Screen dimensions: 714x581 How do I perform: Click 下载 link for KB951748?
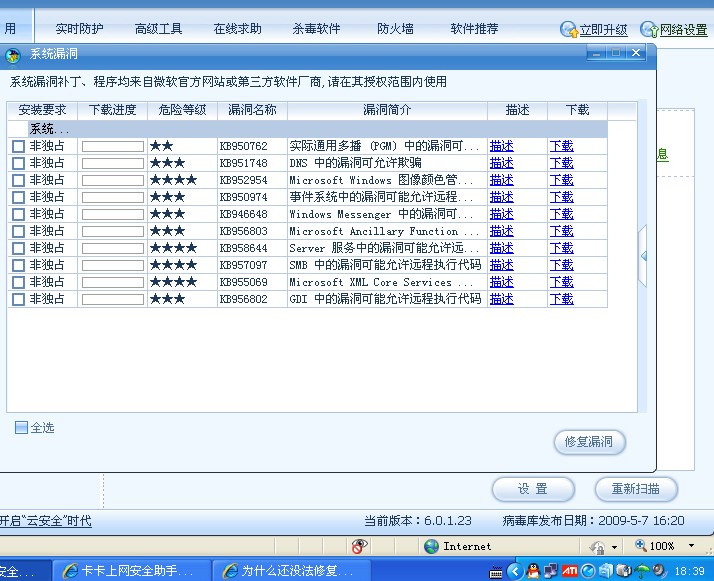[561, 163]
